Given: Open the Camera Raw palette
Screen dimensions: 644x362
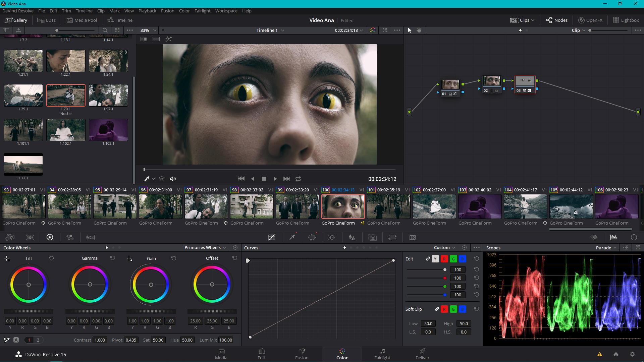Looking at the screenshot, I should tap(10, 237).
